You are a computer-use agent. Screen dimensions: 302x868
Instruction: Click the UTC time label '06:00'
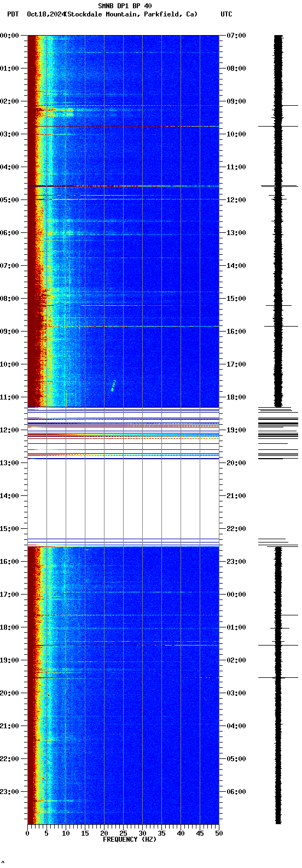pyautogui.click(x=236, y=792)
